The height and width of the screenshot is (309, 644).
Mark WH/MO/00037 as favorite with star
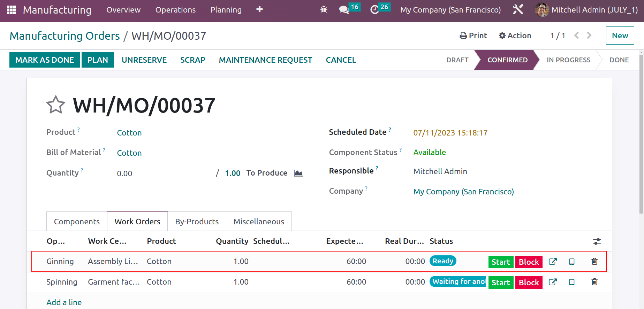[56, 105]
